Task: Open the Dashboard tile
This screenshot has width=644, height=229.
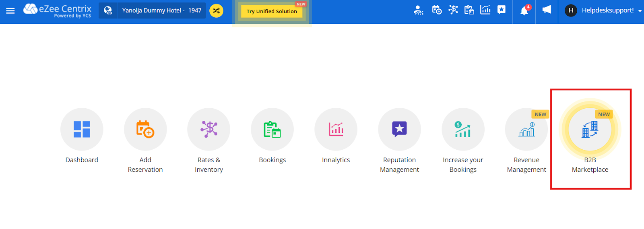Action: pyautogui.click(x=82, y=129)
